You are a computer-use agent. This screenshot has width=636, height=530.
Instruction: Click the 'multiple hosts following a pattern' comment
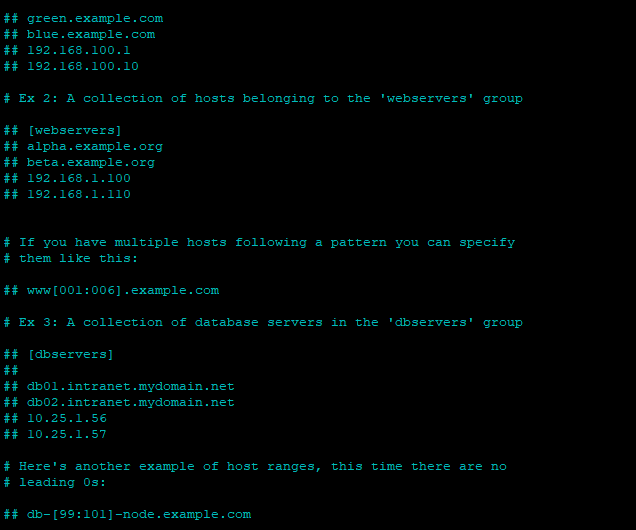(260, 242)
